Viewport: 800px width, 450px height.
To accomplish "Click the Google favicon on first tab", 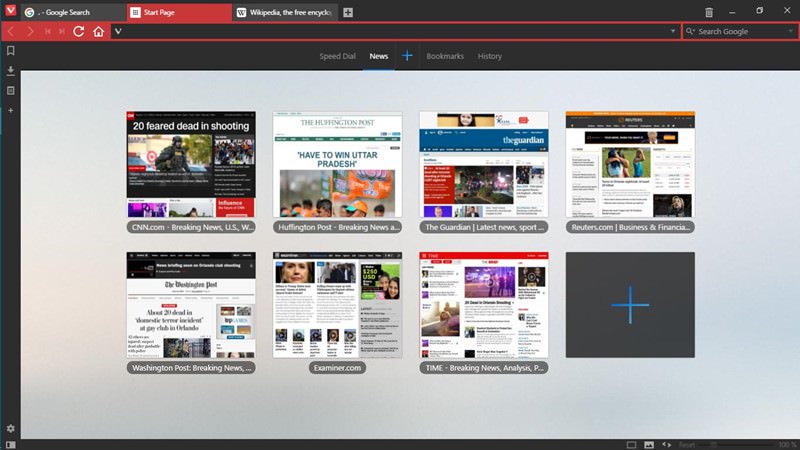I will pyautogui.click(x=30, y=12).
